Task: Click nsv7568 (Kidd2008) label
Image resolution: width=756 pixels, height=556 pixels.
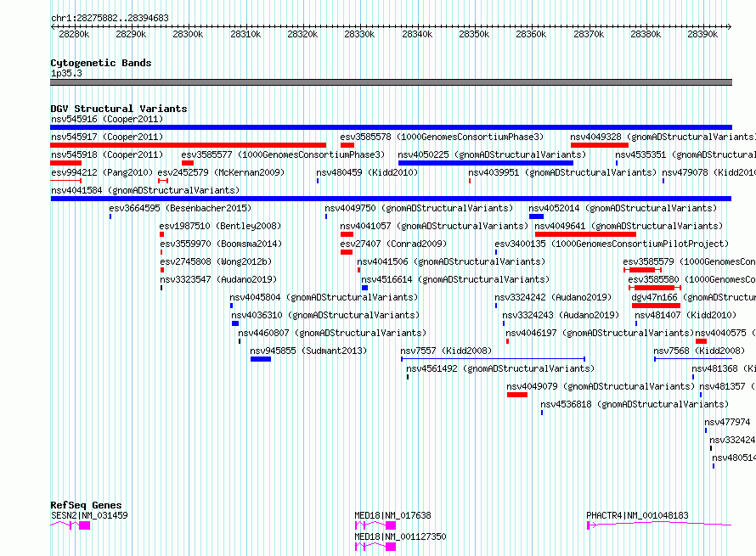Action: click(x=699, y=351)
